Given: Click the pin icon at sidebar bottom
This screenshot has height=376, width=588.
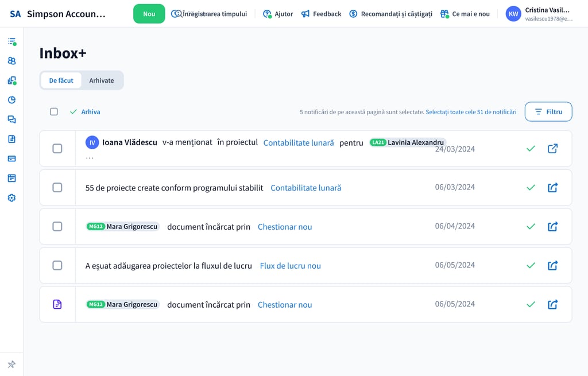Looking at the screenshot, I should pos(11,365).
